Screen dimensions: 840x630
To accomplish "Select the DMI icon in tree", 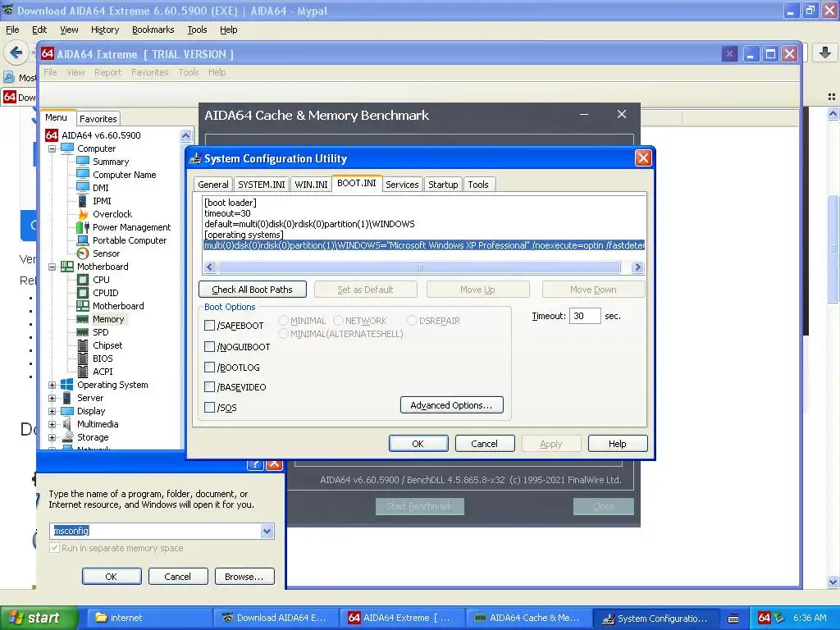I will pos(83,188).
